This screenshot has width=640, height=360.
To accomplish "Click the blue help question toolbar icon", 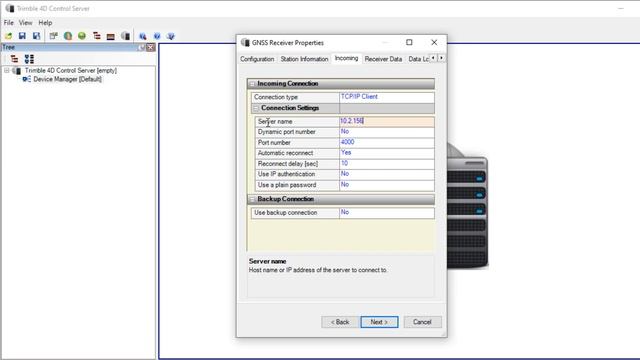I will click(157, 36).
